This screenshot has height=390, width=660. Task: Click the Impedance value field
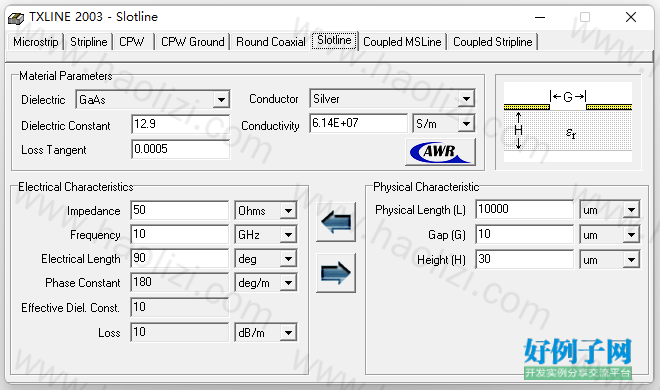point(179,210)
